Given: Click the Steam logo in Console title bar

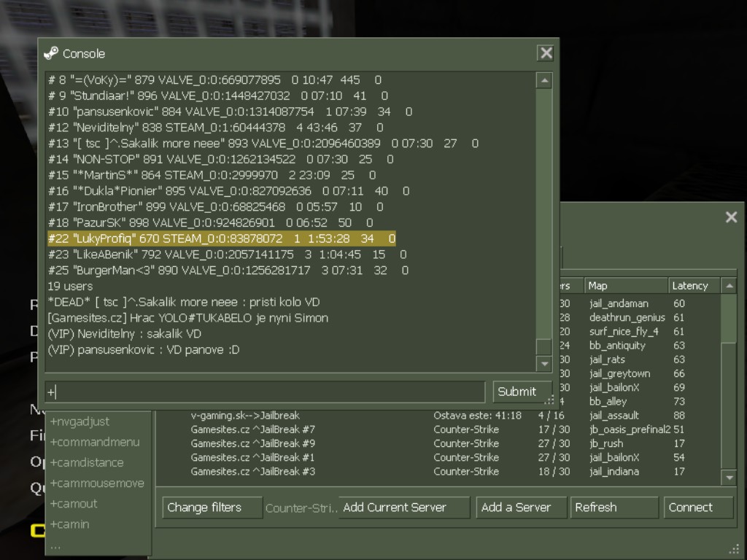Looking at the screenshot, I should point(51,53).
